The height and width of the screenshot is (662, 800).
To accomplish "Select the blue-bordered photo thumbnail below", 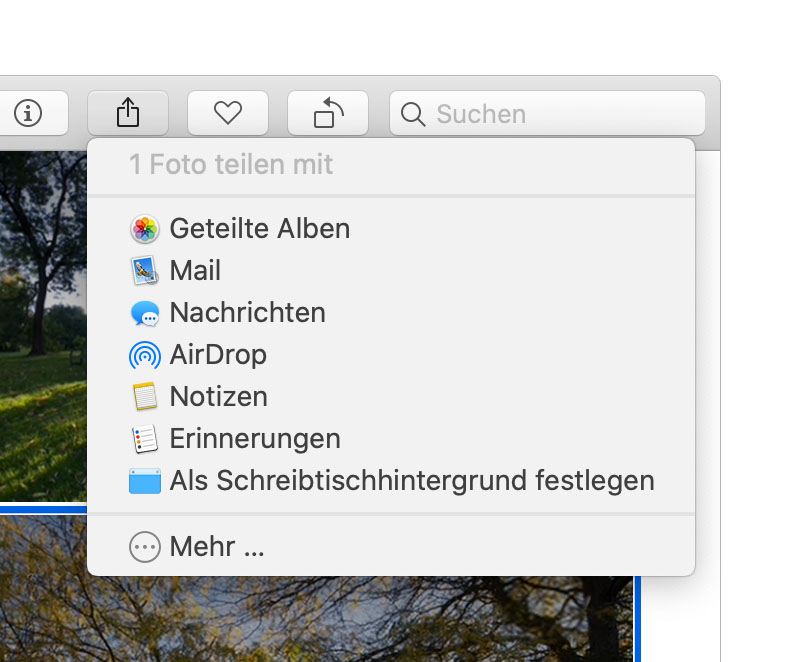I will (300, 610).
